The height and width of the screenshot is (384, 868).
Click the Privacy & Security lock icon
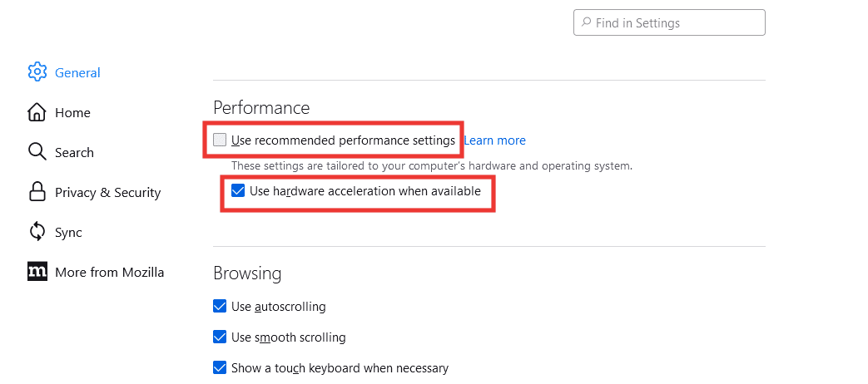pos(37,191)
